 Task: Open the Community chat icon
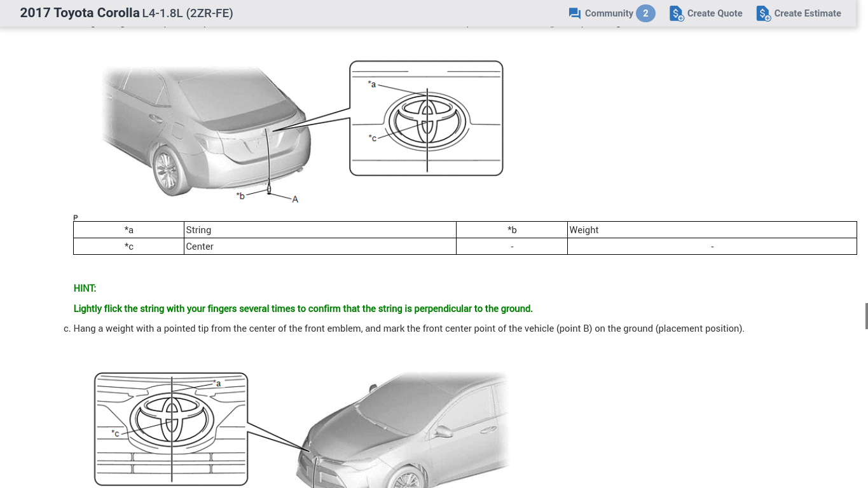(x=575, y=13)
